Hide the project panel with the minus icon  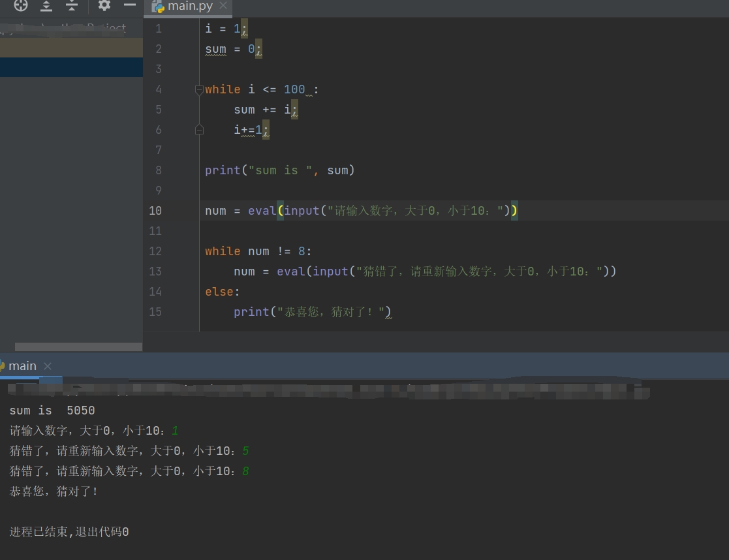click(x=130, y=6)
